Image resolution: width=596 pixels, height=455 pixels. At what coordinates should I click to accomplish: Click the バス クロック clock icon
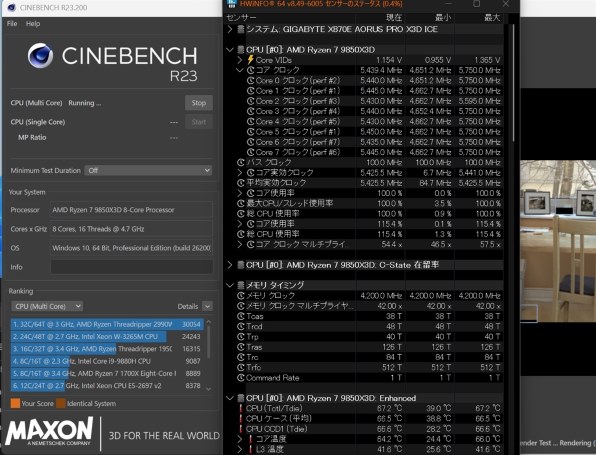[x=241, y=163]
